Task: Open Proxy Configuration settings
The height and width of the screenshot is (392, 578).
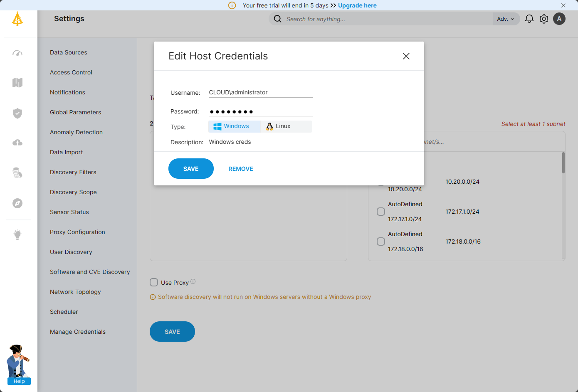Action: point(77,232)
